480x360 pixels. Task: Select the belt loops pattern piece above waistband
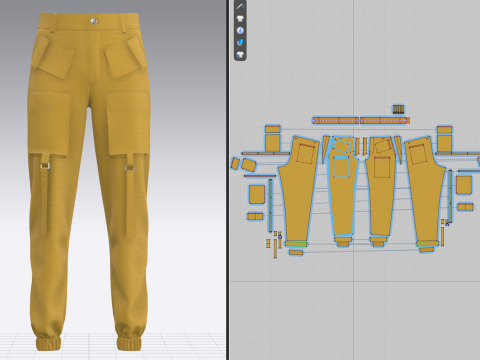(398, 109)
